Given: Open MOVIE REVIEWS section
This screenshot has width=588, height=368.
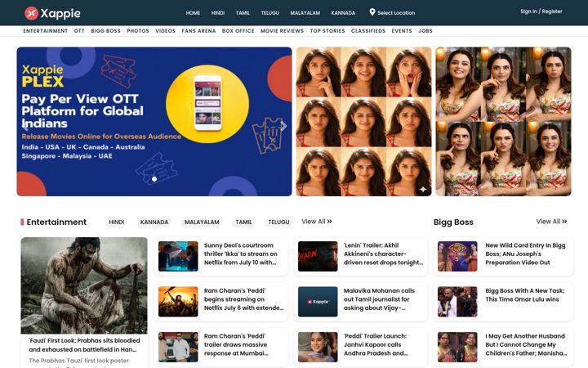Looking at the screenshot, I should pos(282,31).
